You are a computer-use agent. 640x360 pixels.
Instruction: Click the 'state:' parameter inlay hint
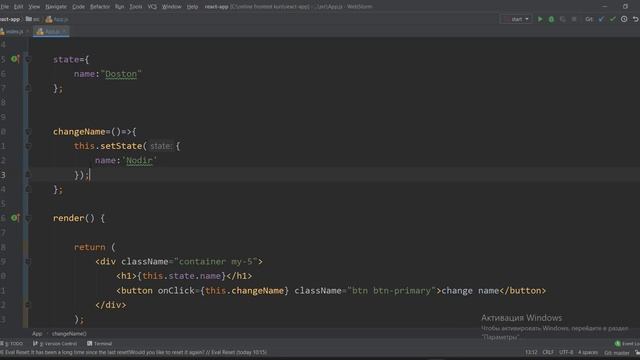click(160, 146)
